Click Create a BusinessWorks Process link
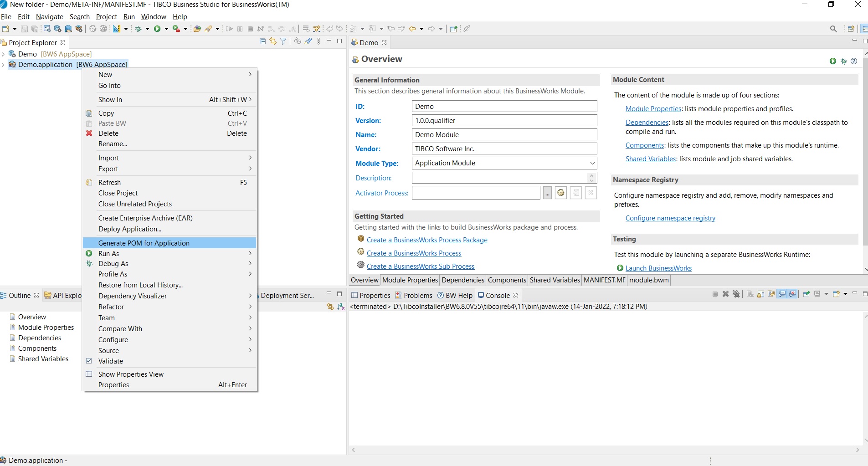 [414, 253]
